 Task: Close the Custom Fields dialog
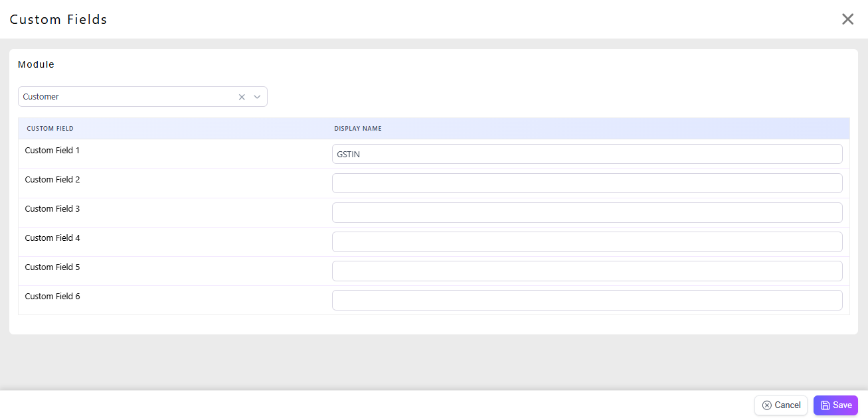pos(847,19)
